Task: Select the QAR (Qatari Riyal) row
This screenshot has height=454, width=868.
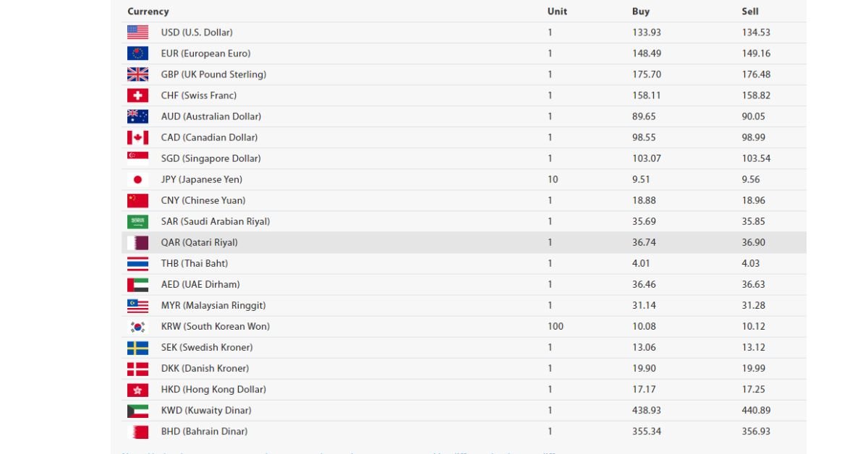Action: (x=464, y=243)
